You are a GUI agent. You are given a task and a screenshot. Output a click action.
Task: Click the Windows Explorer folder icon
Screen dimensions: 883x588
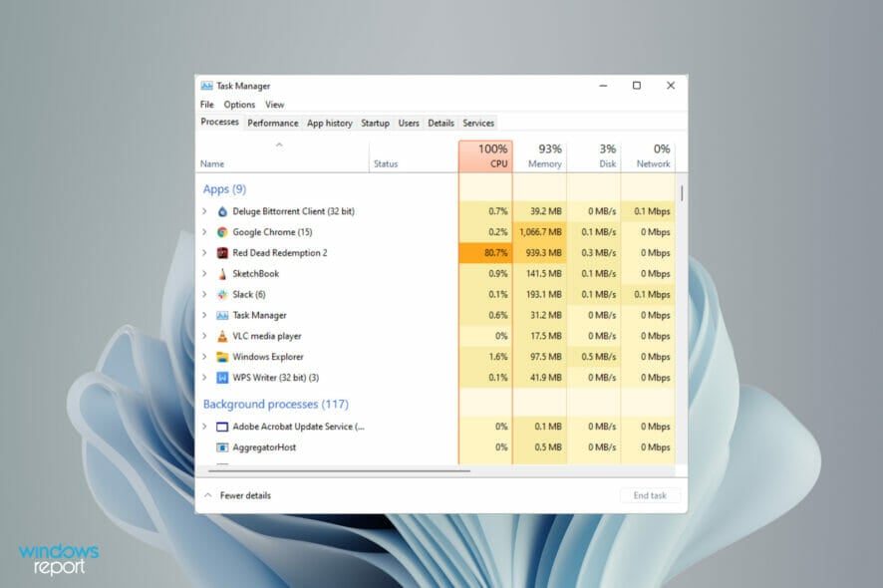pyautogui.click(x=222, y=357)
